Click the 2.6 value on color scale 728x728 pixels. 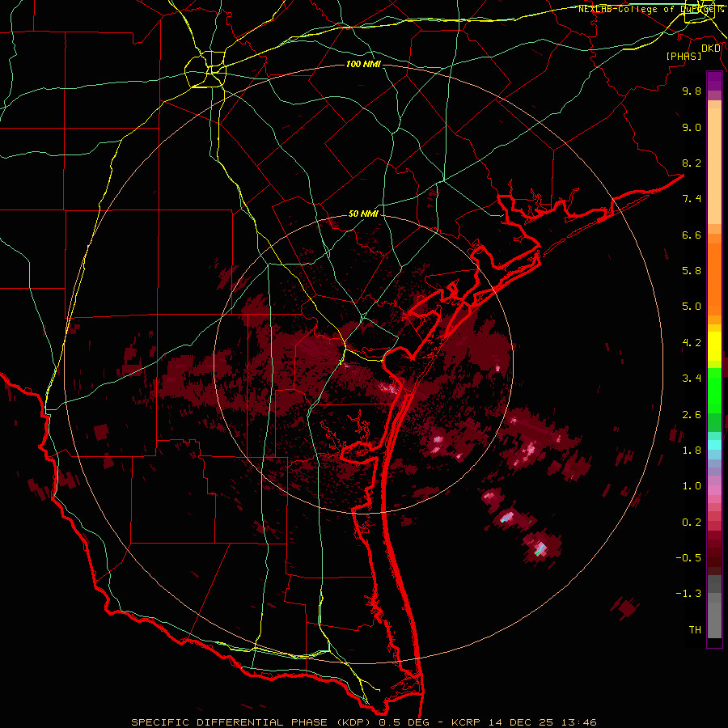692,415
